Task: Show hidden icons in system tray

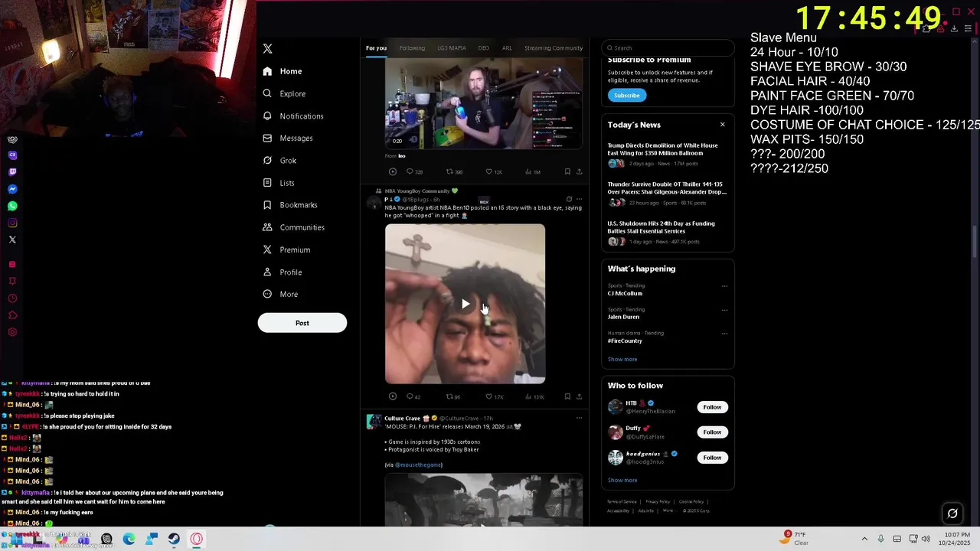Action: [864, 539]
